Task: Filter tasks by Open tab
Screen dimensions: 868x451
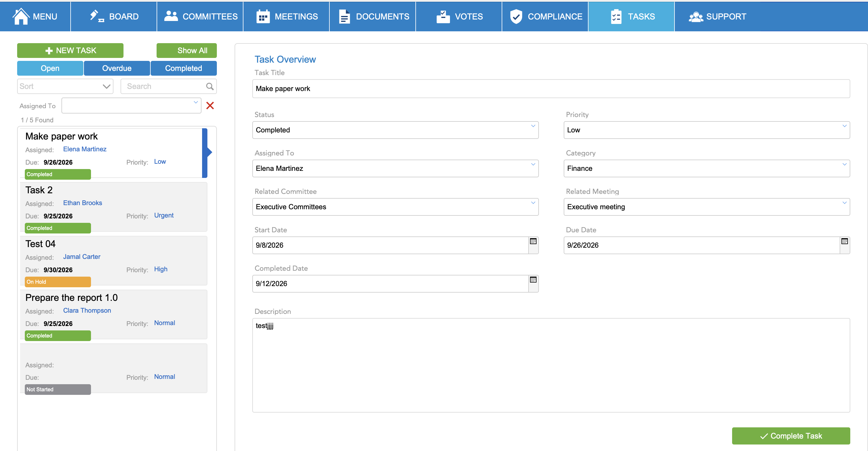Action: click(50, 68)
